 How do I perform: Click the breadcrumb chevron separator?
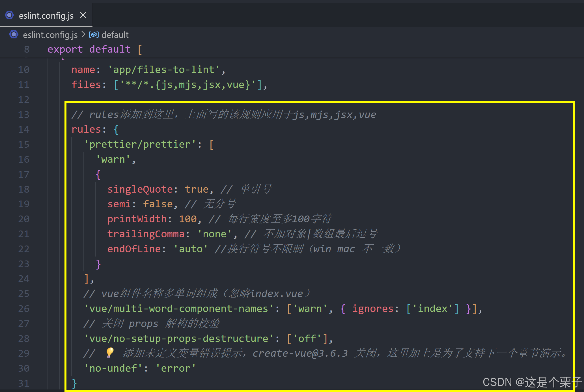[83, 35]
